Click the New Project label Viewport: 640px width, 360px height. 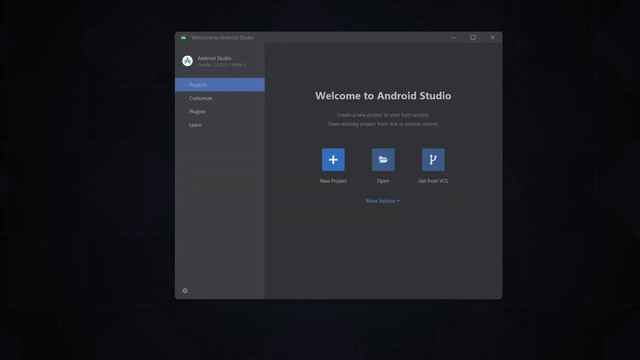tap(333, 181)
